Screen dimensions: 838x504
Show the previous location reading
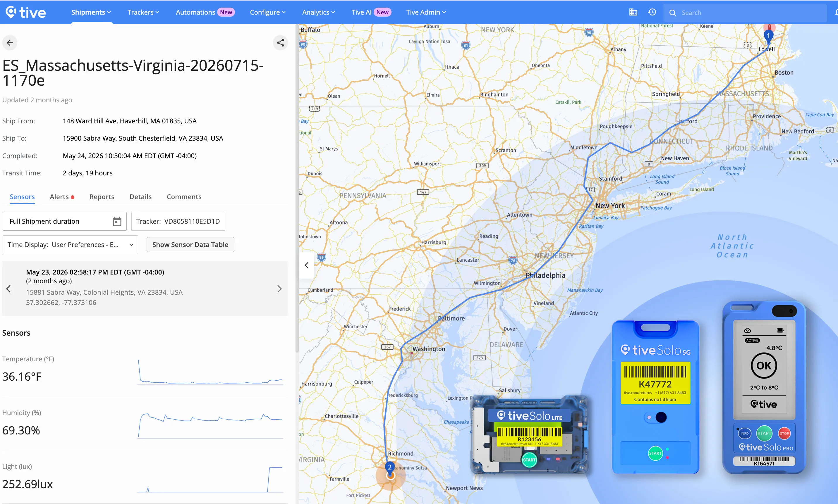click(x=8, y=289)
